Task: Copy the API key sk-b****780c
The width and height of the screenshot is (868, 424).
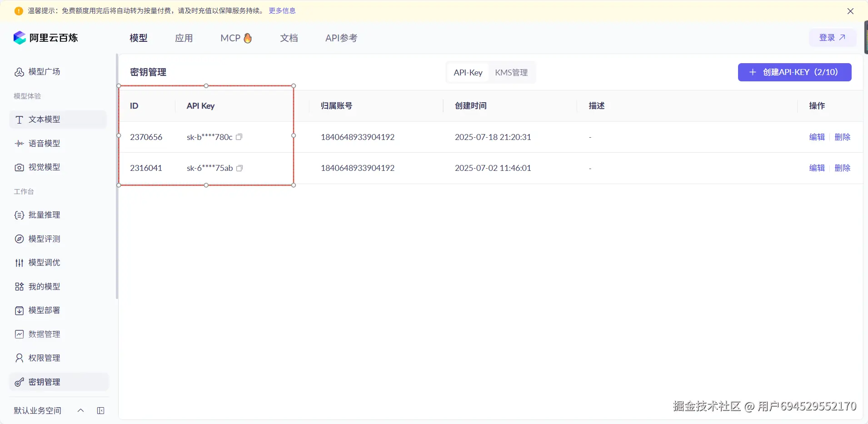Action: (239, 137)
